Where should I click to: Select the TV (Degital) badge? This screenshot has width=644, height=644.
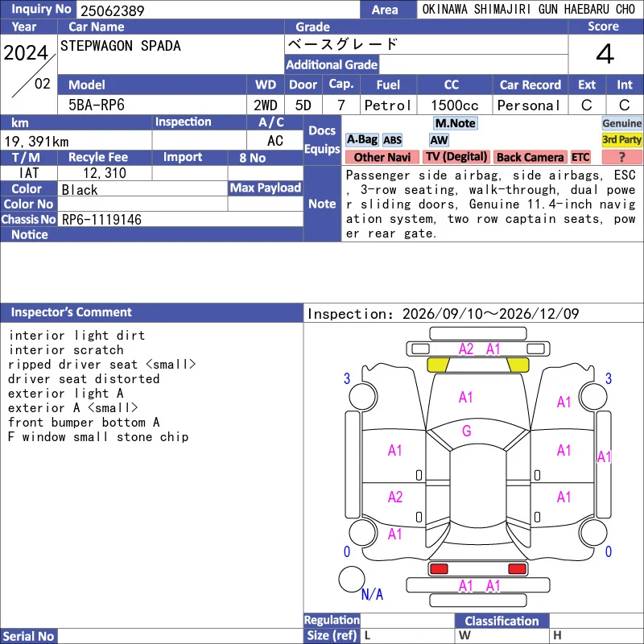pos(456,157)
